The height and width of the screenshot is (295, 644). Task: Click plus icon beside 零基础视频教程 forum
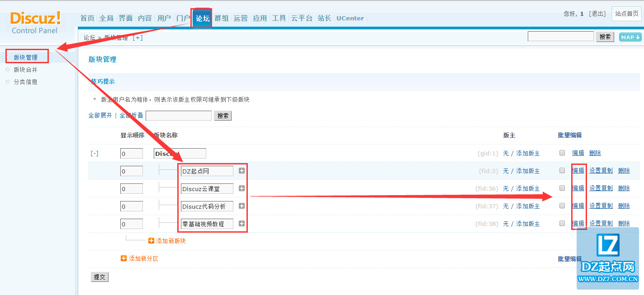click(x=241, y=224)
